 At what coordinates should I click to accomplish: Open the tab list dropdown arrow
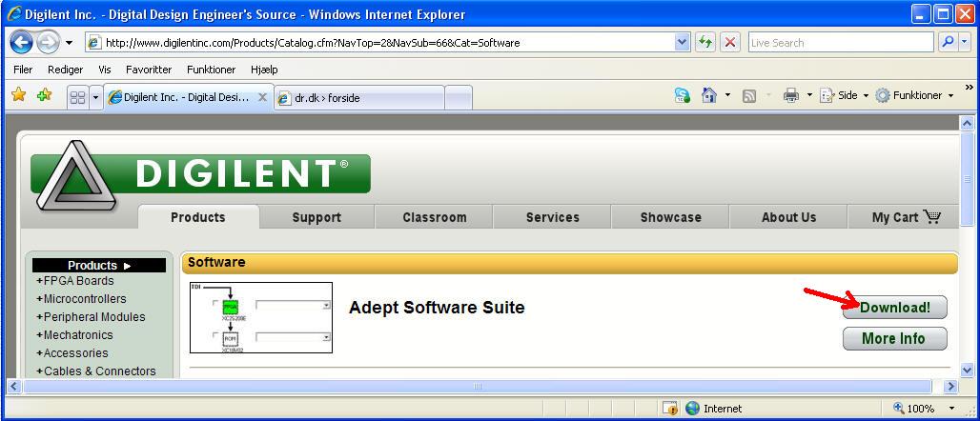(x=95, y=97)
